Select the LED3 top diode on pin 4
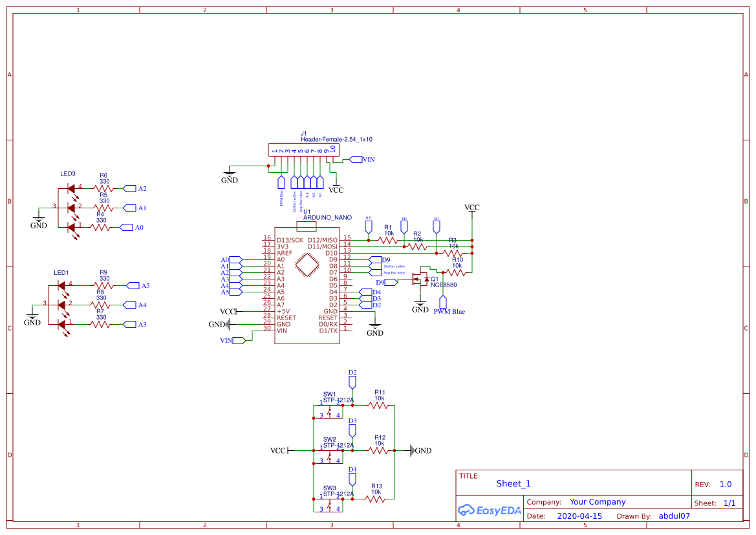 (x=71, y=189)
